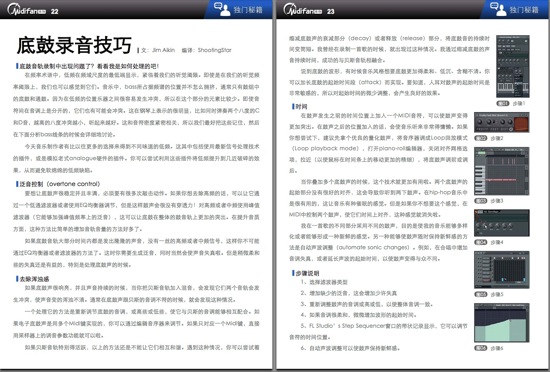
Task: Jump to the 步骤说明 section heading
Action: click(306, 273)
